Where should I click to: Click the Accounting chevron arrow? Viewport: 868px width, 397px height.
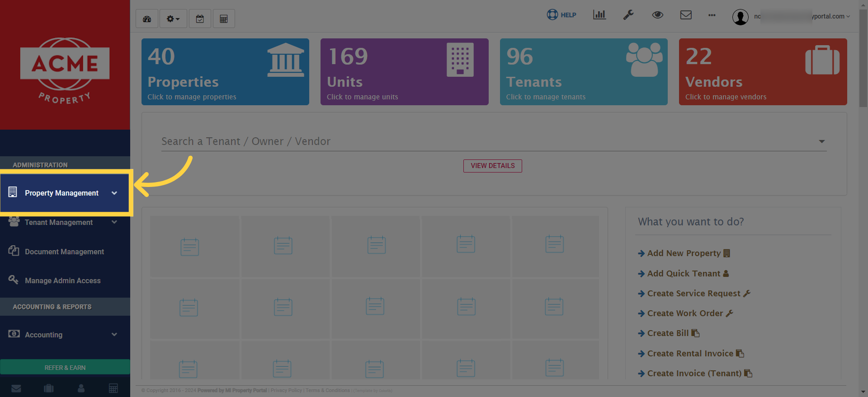point(114,335)
